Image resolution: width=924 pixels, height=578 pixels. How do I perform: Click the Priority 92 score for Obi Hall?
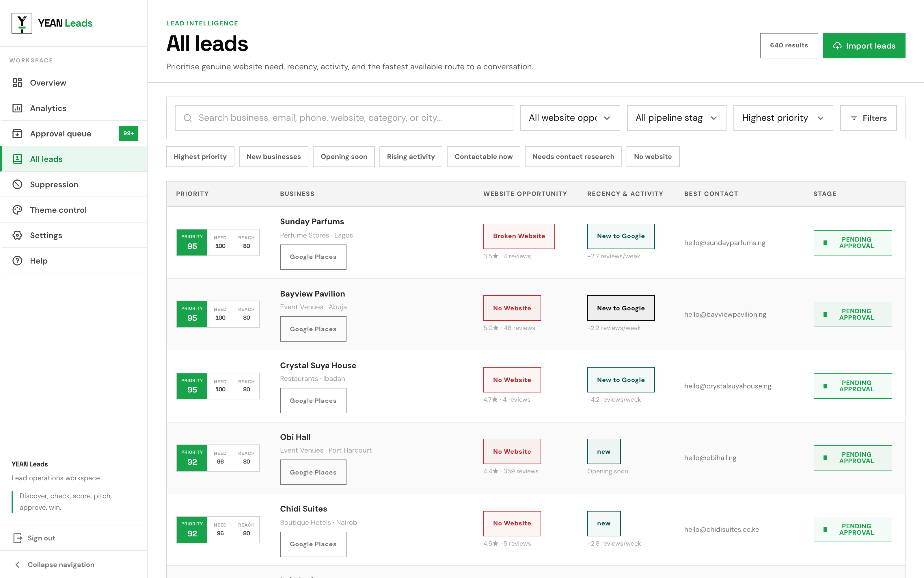[192, 457]
